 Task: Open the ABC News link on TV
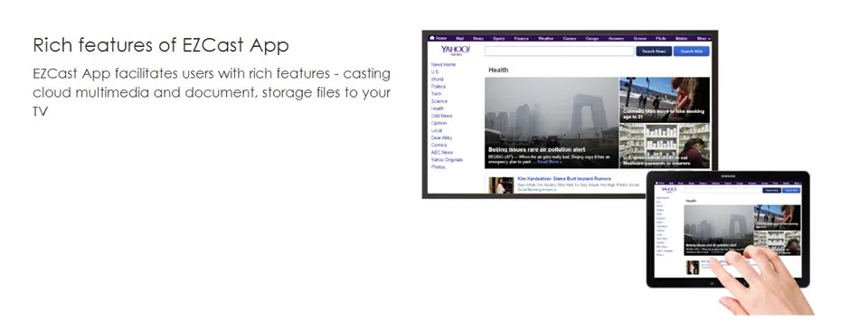(442, 152)
